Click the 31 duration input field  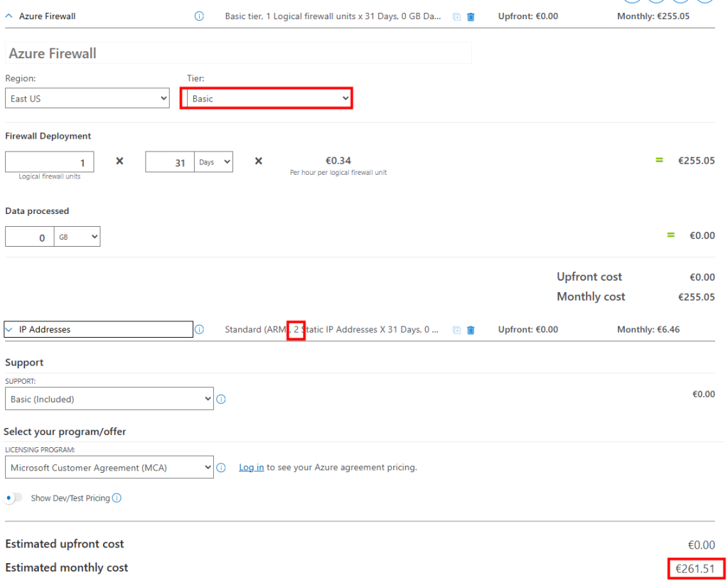(169, 162)
